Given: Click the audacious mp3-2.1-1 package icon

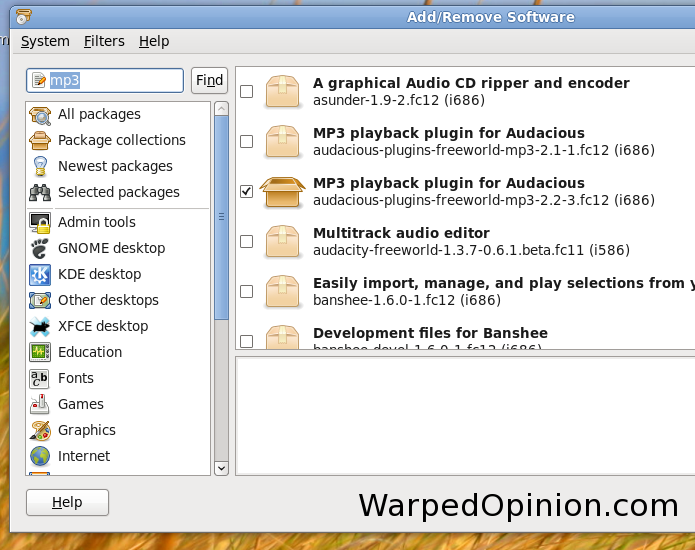Looking at the screenshot, I should pyautogui.click(x=282, y=142).
